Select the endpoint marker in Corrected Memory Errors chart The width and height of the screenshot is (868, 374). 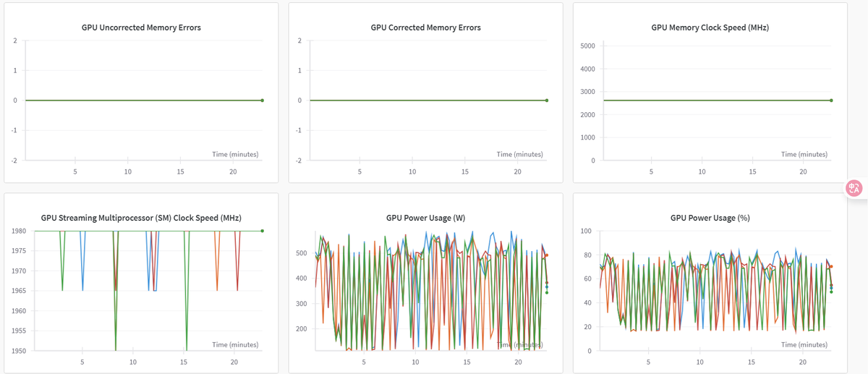[x=547, y=101]
